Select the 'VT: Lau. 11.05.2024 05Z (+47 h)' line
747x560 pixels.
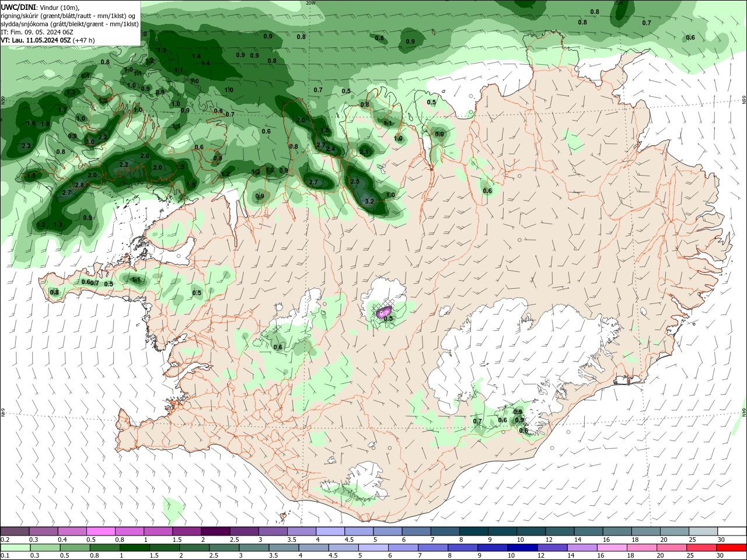tap(48, 40)
